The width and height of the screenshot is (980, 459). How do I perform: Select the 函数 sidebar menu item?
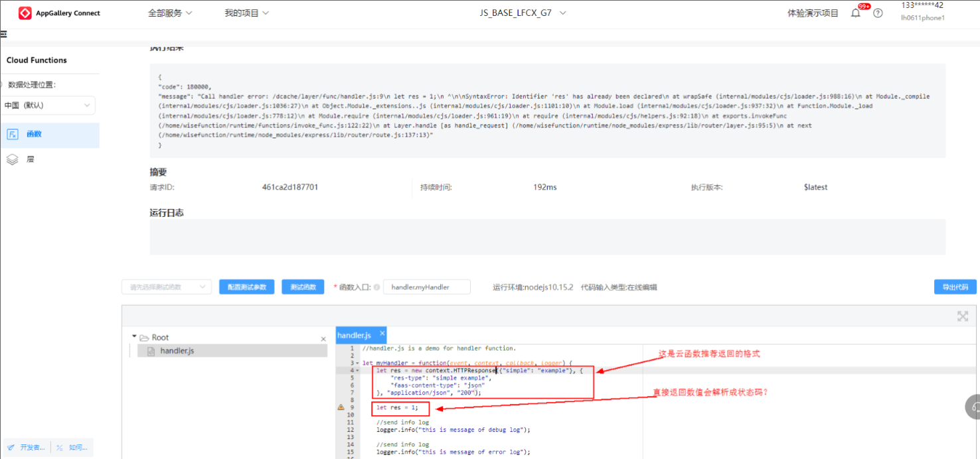(x=50, y=134)
